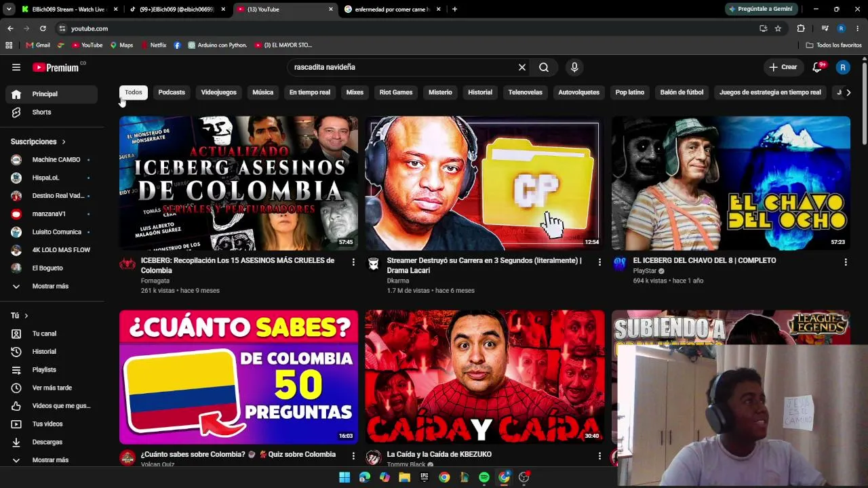868x488 pixels.
Task: Open options menu for Streamer Destruyó video
Action: click(599, 262)
